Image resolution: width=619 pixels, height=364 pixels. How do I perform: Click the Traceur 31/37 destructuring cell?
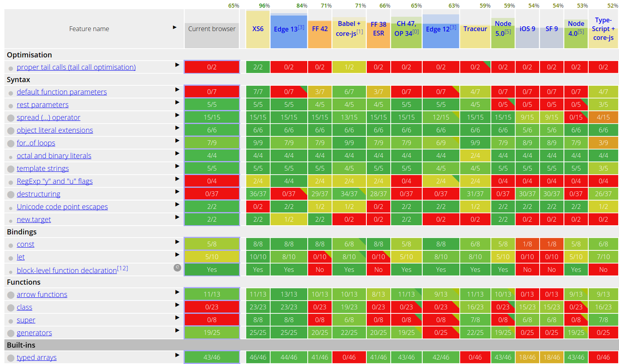pyautogui.click(x=475, y=194)
